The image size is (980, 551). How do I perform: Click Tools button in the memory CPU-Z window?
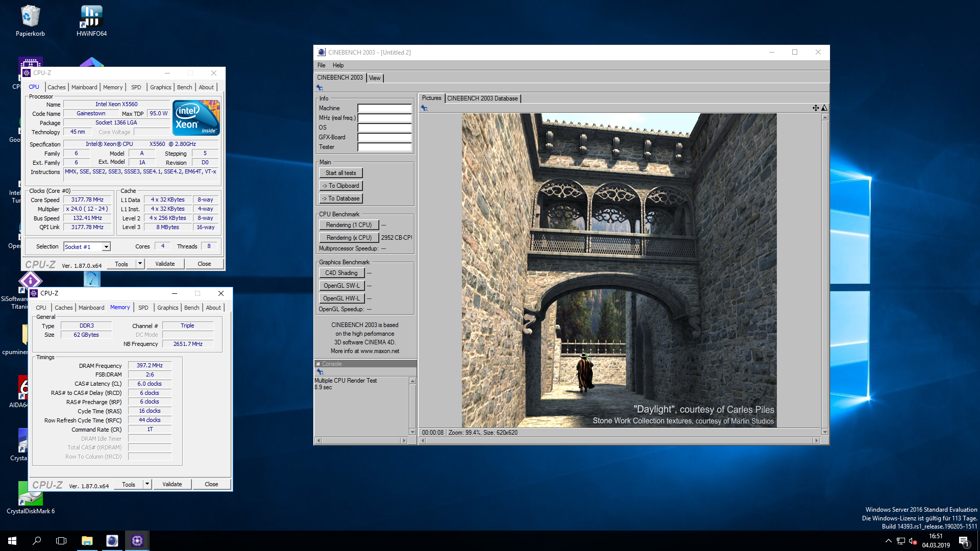coord(129,484)
